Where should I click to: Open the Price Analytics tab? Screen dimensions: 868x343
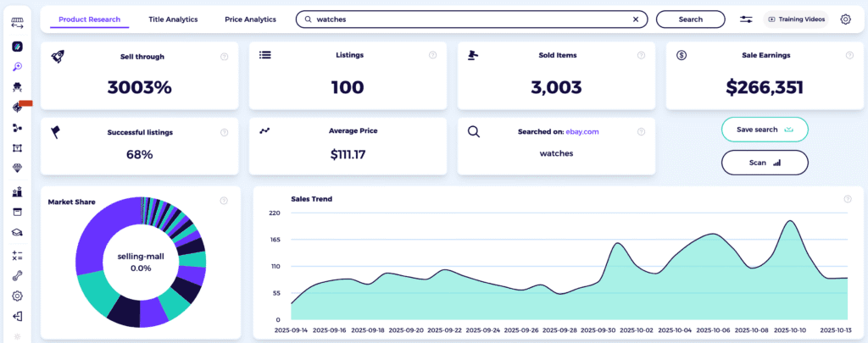[250, 19]
